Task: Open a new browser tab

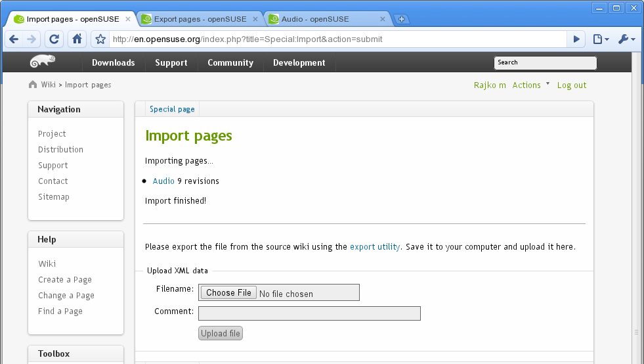Action: click(402, 19)
